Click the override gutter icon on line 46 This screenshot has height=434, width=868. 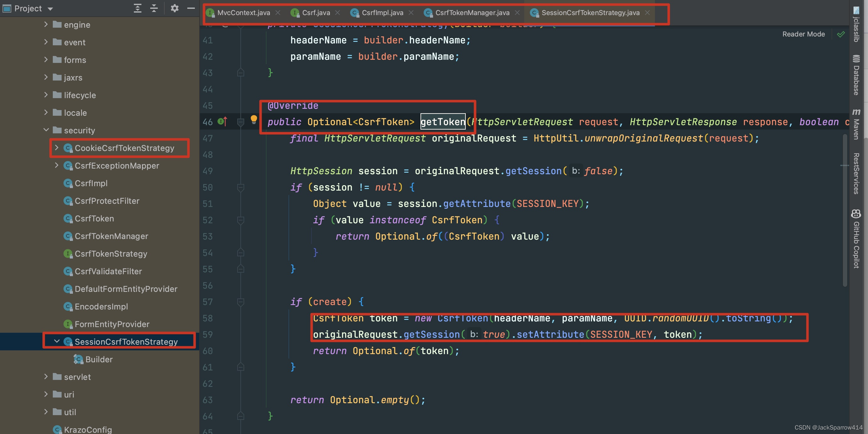(x=222, y=121)
